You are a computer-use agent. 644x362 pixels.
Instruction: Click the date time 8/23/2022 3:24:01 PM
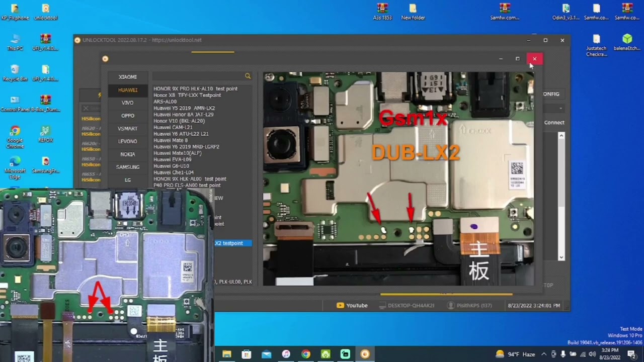pos(534,305)
